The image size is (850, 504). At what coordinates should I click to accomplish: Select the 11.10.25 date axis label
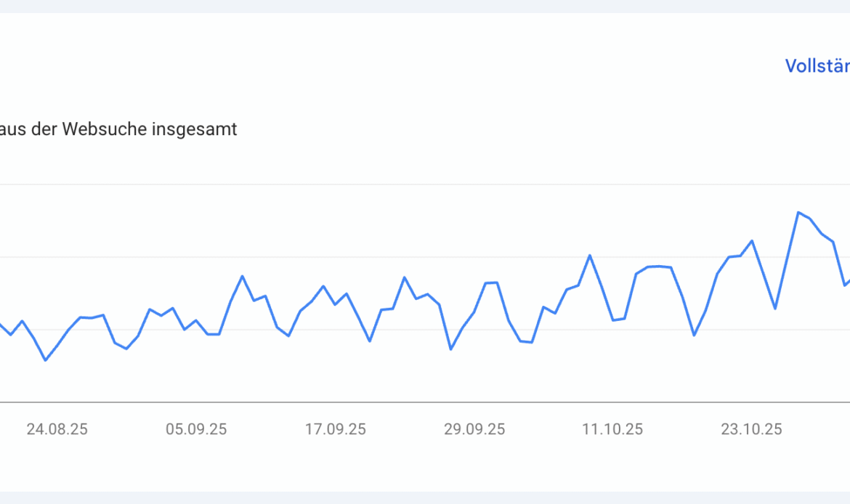click(x=612, y=429)
